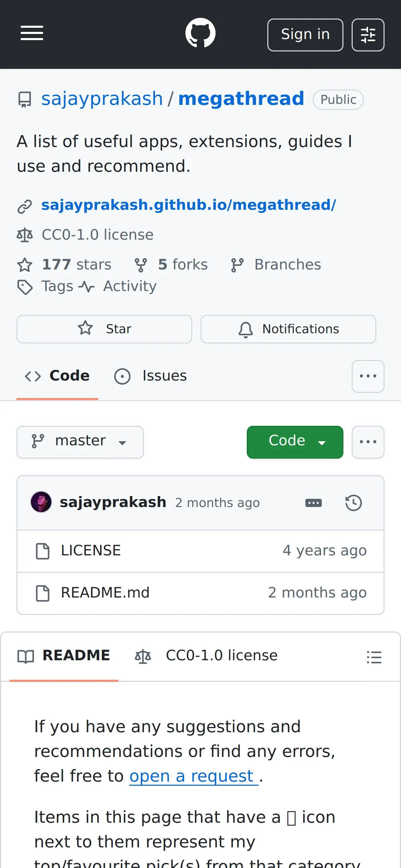401x868 pixels.
Task: Open the appearance settings sliders icon
Action: pyautogui.click(x=368, y=35)
